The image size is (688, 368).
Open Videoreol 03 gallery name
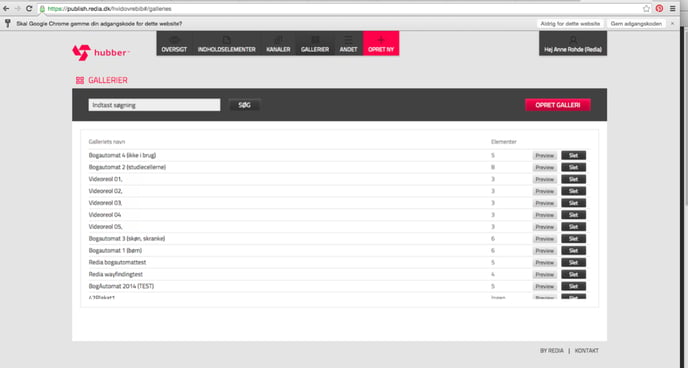(x=105, y=203)
